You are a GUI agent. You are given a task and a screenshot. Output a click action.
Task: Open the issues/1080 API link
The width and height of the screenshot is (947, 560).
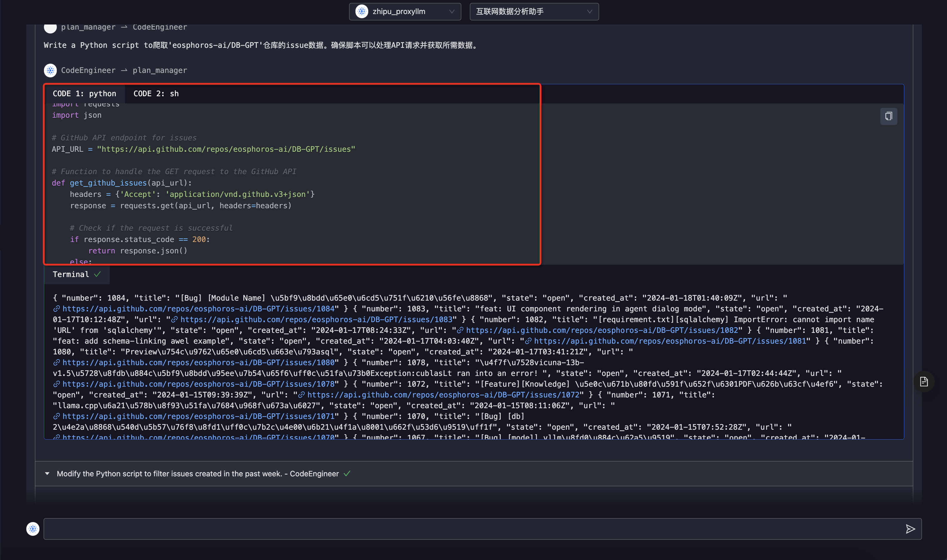coord(198,362)
